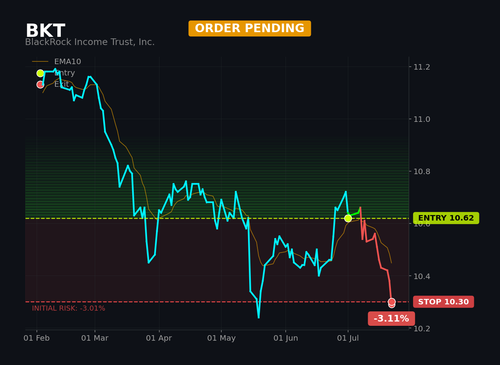Click the 10.2 price axis label

[422, 329]
